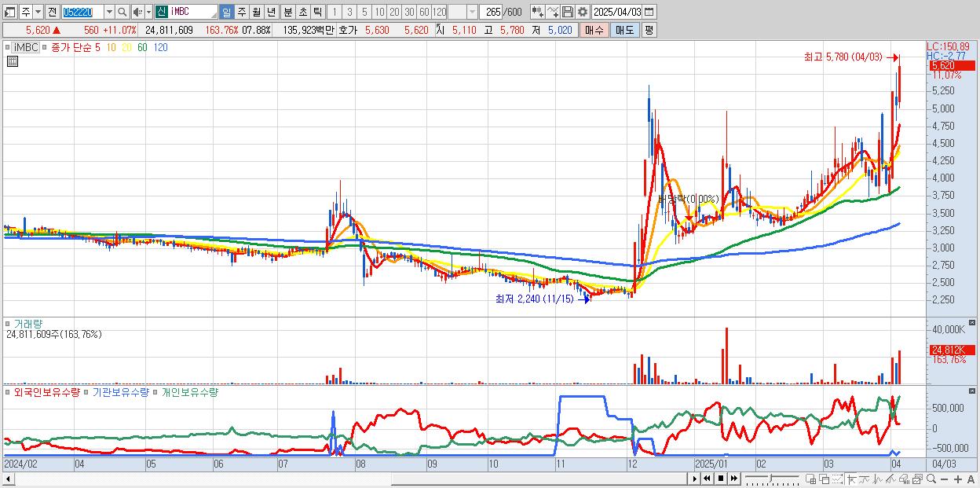Click the stacked chart images icon

[x=917, y=479]
